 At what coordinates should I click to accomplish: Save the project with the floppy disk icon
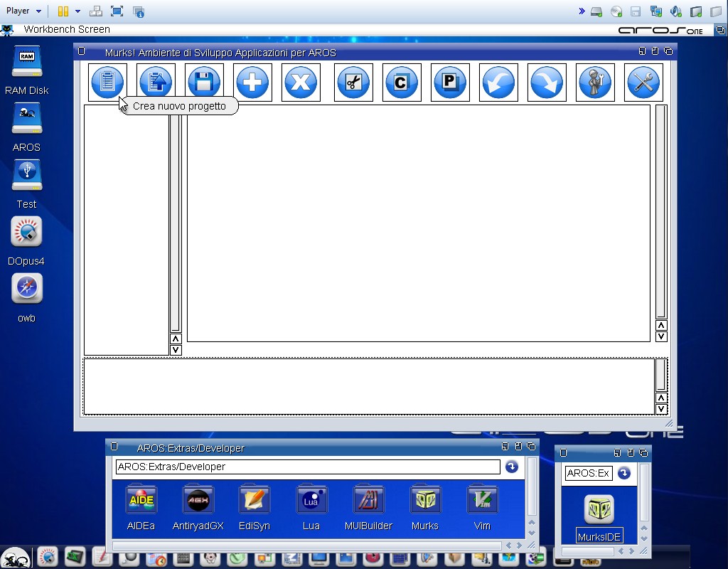204,83
